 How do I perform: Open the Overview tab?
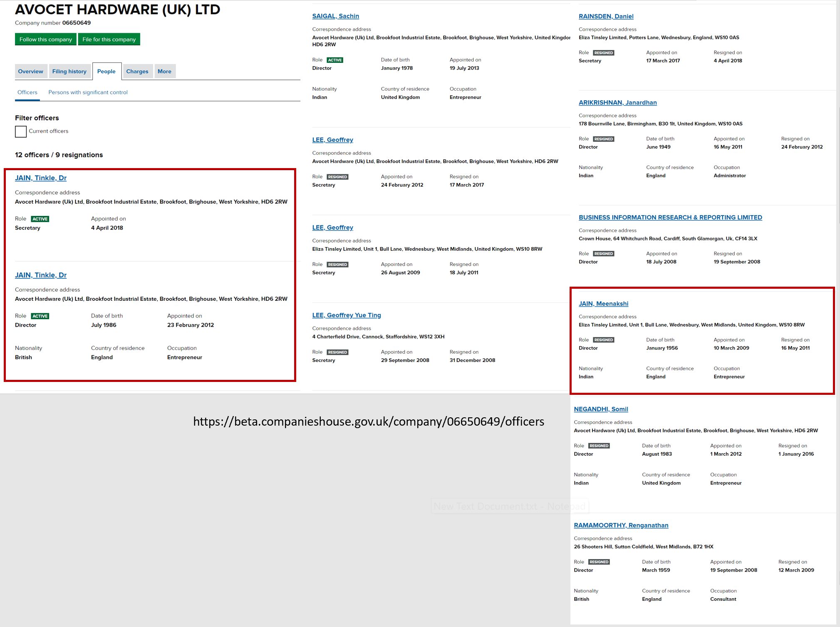pos(30,72)
